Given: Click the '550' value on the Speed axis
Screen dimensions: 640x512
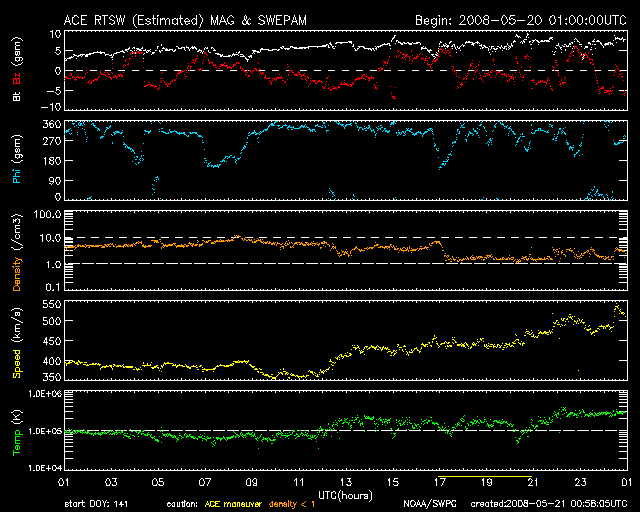Looking at the screenshot, I should point(51,304).
